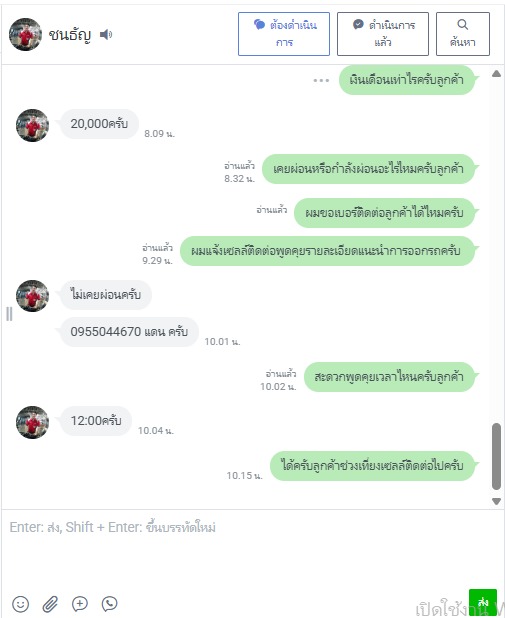Mark chat as ต้องดำเนินการ
The image size is (505, 618).
coord(284,34)
